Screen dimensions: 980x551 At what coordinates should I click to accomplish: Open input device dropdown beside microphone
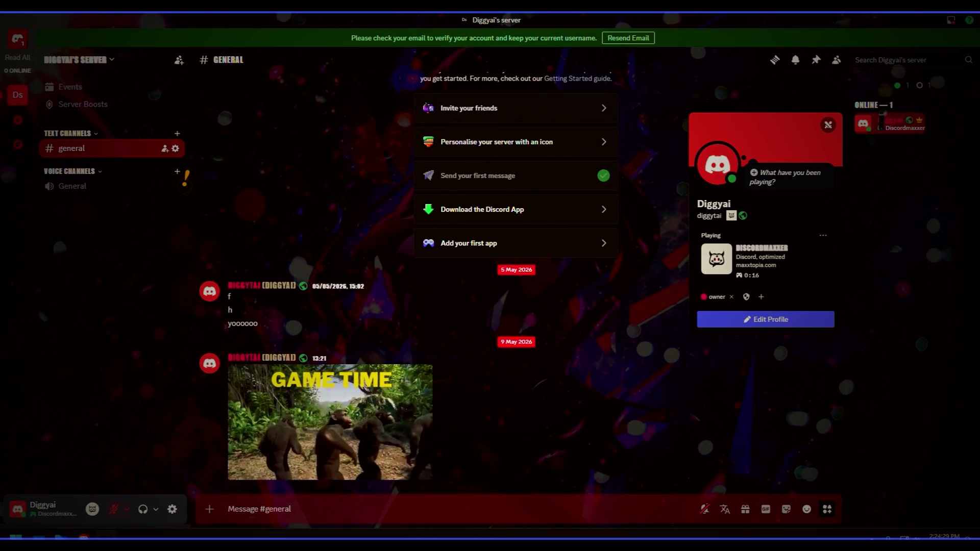127,509
